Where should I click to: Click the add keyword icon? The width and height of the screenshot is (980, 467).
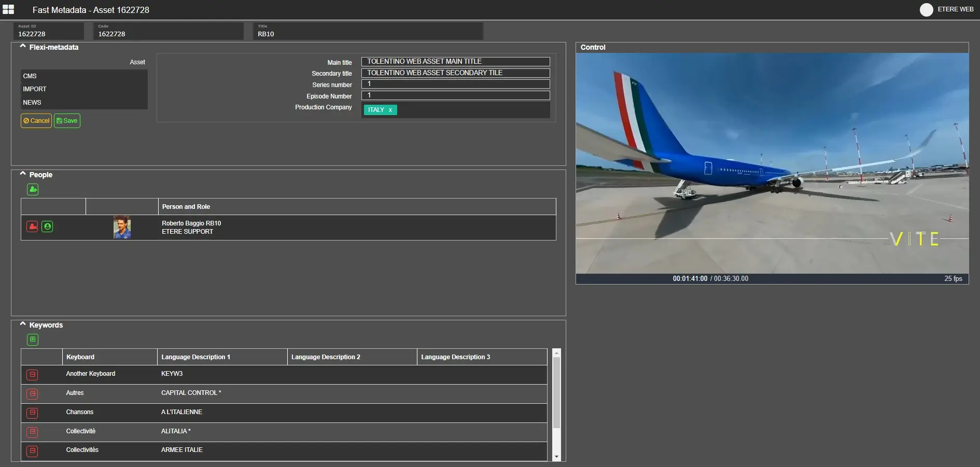tap(33, 339)
